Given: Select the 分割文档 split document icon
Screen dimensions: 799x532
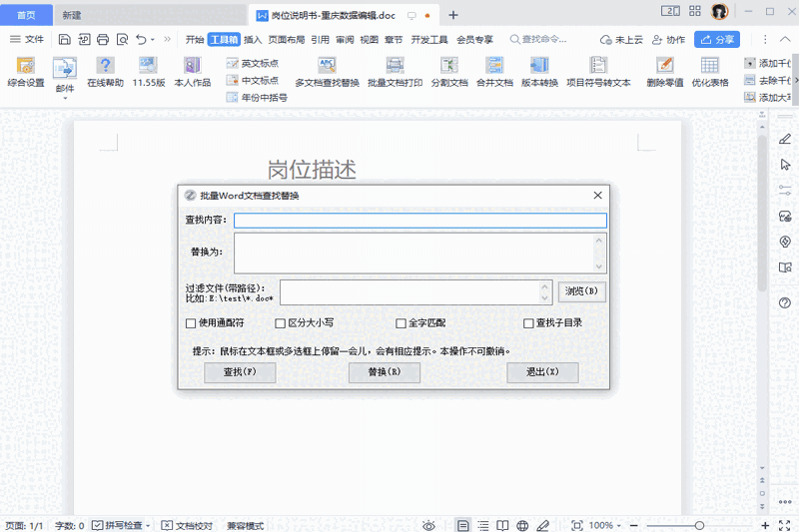Looking at the screenshot, I should click(449, 72).
